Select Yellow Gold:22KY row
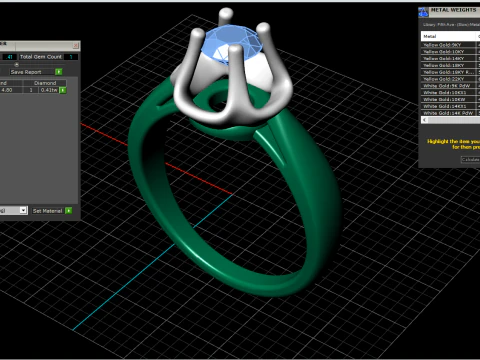 coord(448,79)
